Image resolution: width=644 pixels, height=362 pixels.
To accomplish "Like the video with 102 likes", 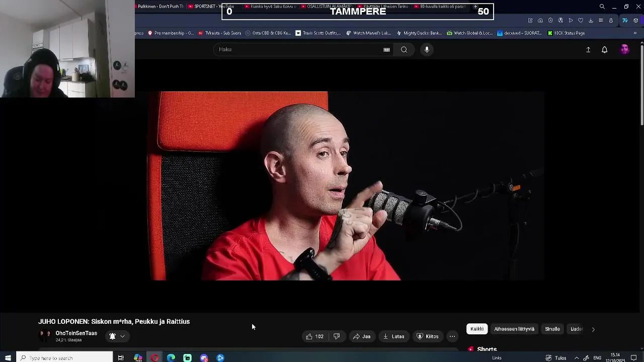I will 315,336.
